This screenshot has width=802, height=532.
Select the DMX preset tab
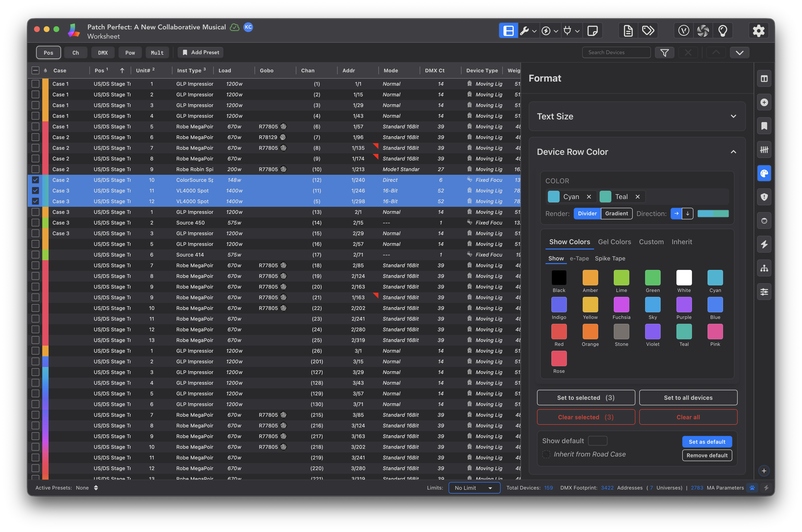tap(103, 53)
